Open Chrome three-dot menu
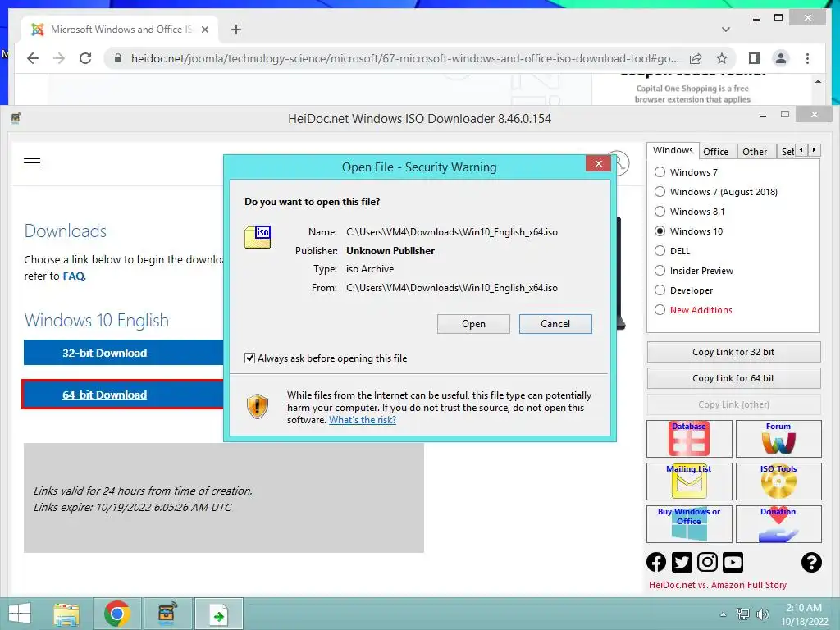This screenshot has width=840, height=630. [807, 58]
